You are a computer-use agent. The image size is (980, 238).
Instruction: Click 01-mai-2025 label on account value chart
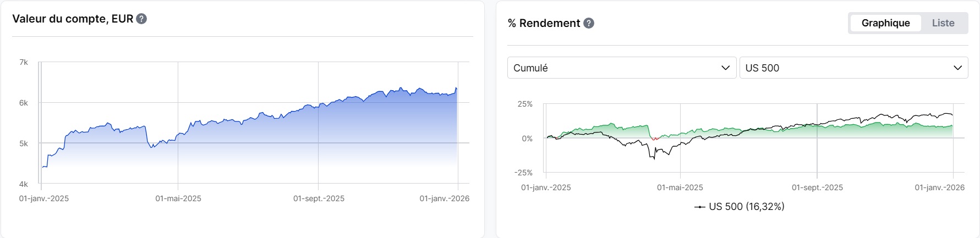coord(178,198)
